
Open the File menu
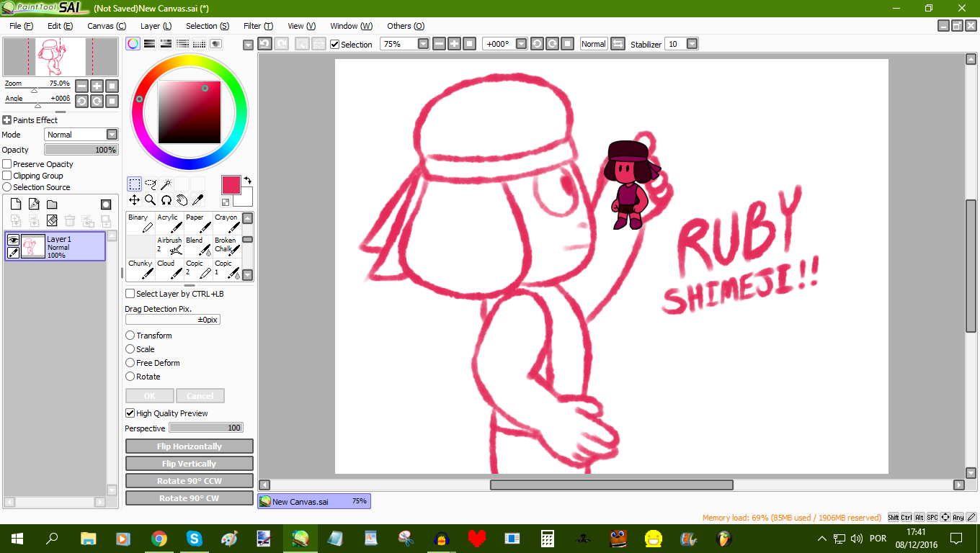[x=21, y=26]
